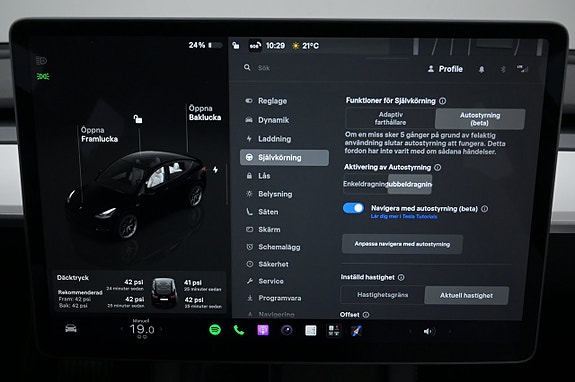Open the white notes app icon
The width and height of the screenshot is (575, 382).
[311, 331]
